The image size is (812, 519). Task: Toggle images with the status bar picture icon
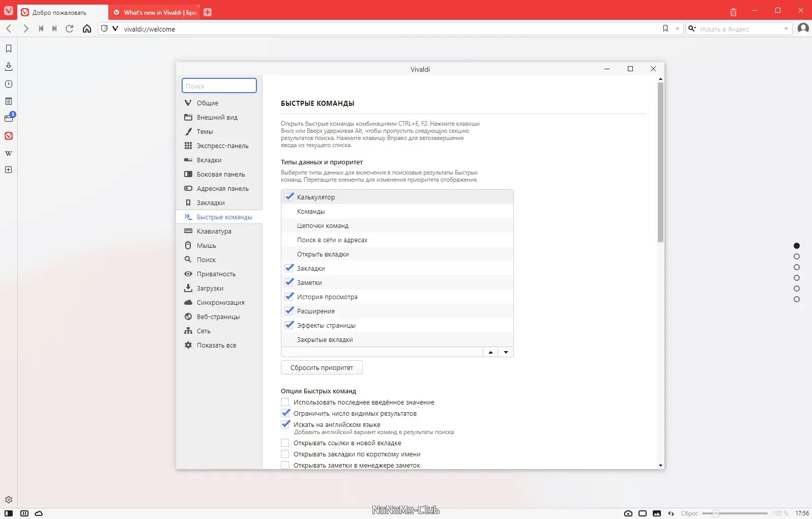click(657, 513)
